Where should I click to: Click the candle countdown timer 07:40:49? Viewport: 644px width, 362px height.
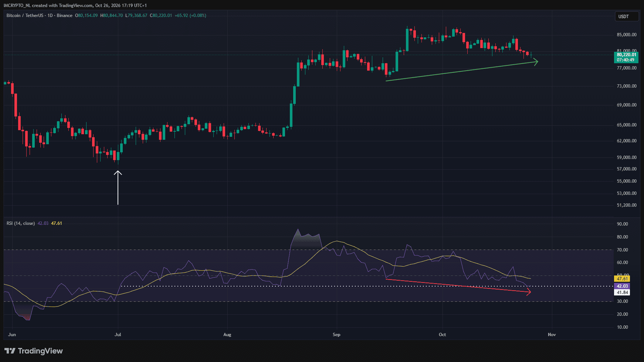click(x=626, y=60)
